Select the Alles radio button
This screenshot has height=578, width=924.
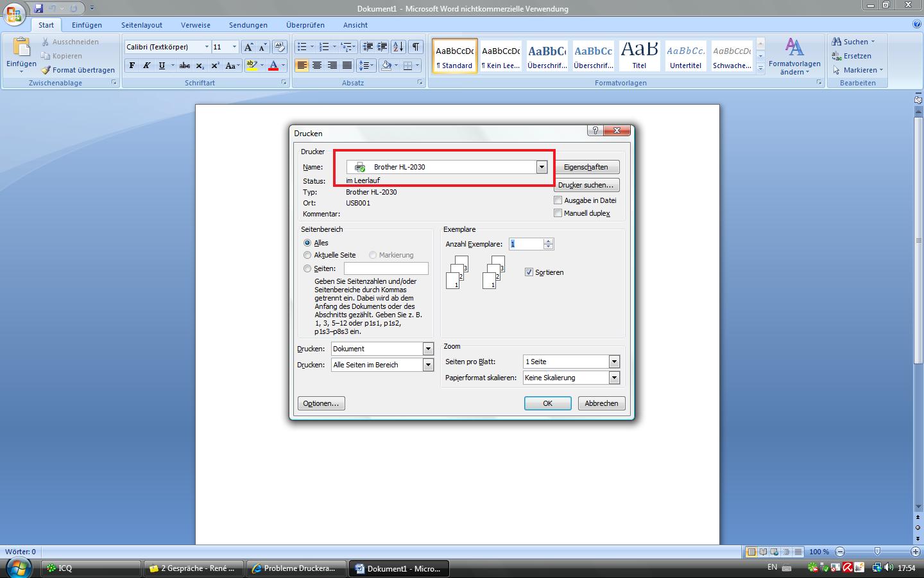click(x=307, y=243)
